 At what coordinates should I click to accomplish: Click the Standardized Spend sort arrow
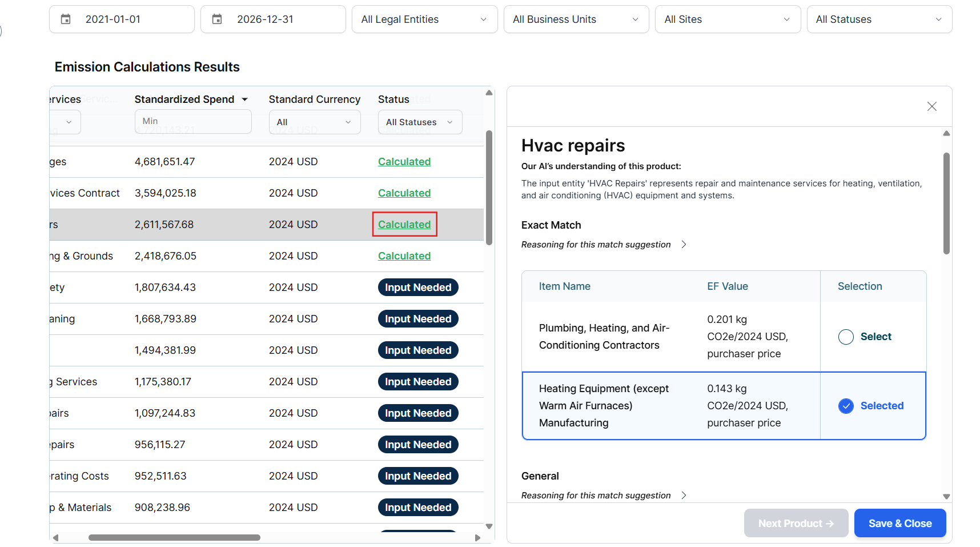click(245, 99)
